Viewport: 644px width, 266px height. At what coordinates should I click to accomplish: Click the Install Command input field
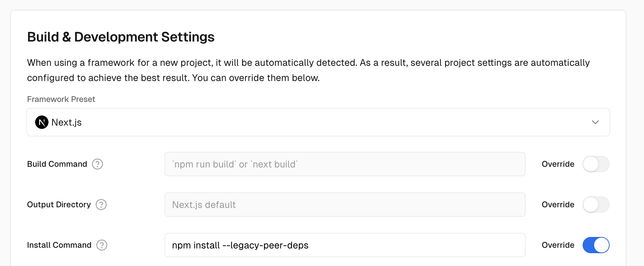coord(345,245)
